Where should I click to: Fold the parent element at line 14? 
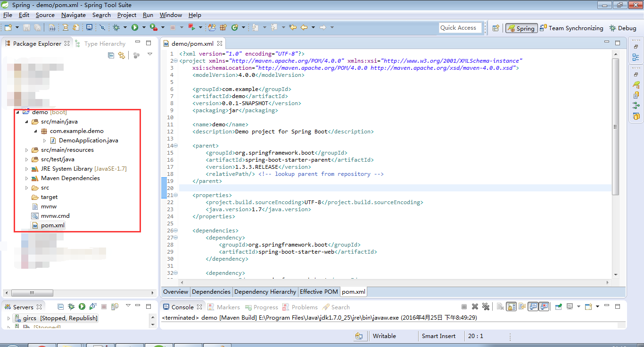(x=176, y=146)
